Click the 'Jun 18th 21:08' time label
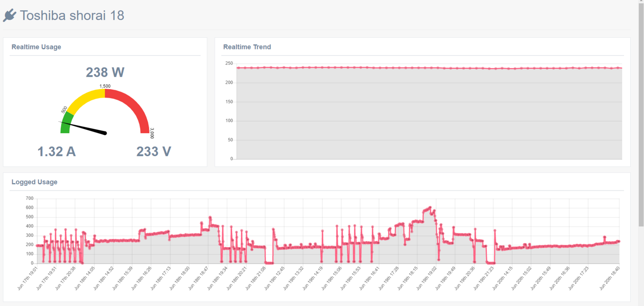This screenshot has width=644, height=306. pos(256,278)
